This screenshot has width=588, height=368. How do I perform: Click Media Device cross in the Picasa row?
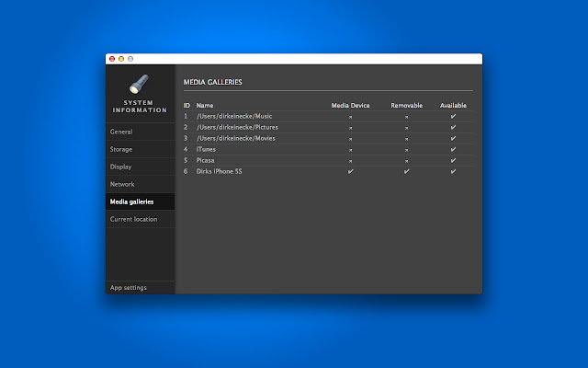[x=350, y=161]
